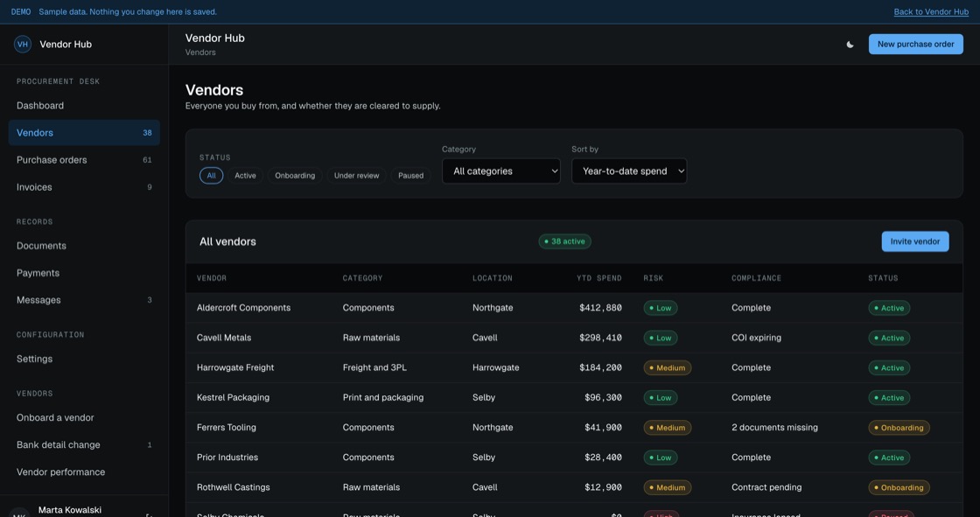
Task: Open Payments in the sidebar
Action: [84, 273]
